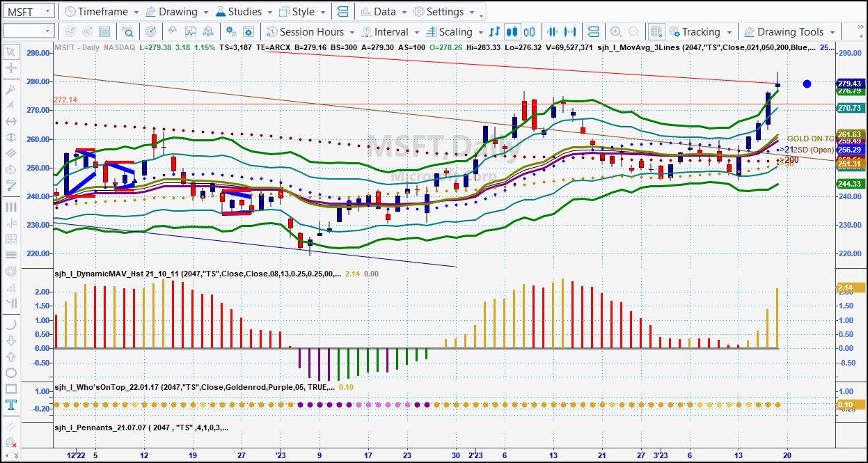Select the rectangle drawing tool
Viewport: 868px width, 463px height.
[11, 389]
